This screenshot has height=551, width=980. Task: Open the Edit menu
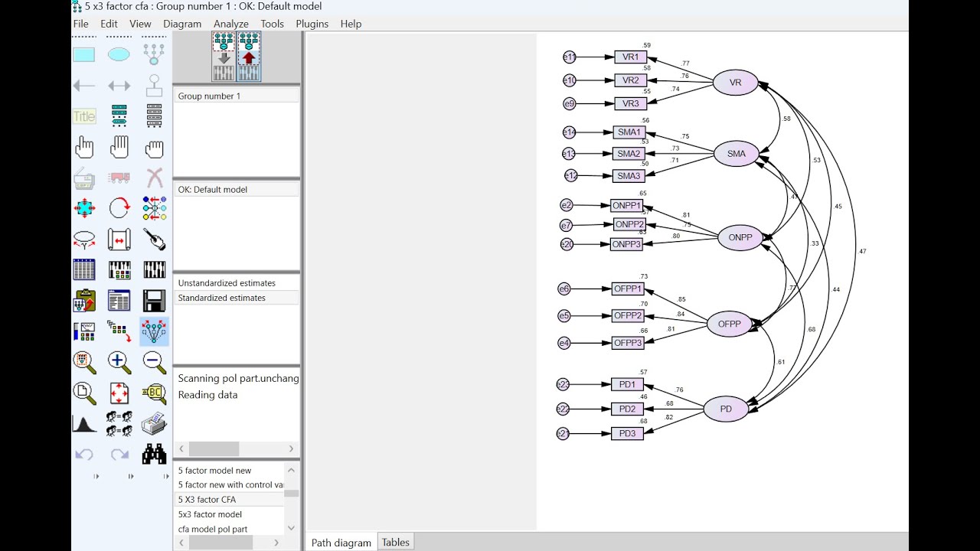coord(109,24)
